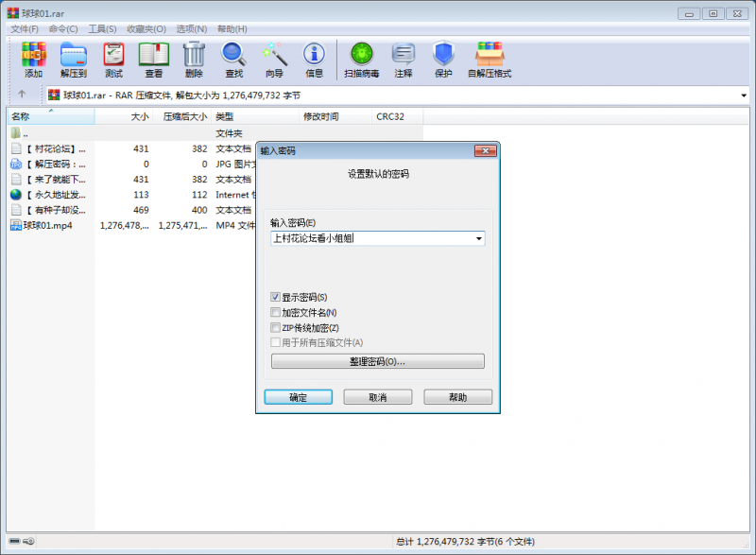The height and width of the screenshot is (555, 756).
Task: Click the 确定 (OK) button
Action: (x=298, y=396)
